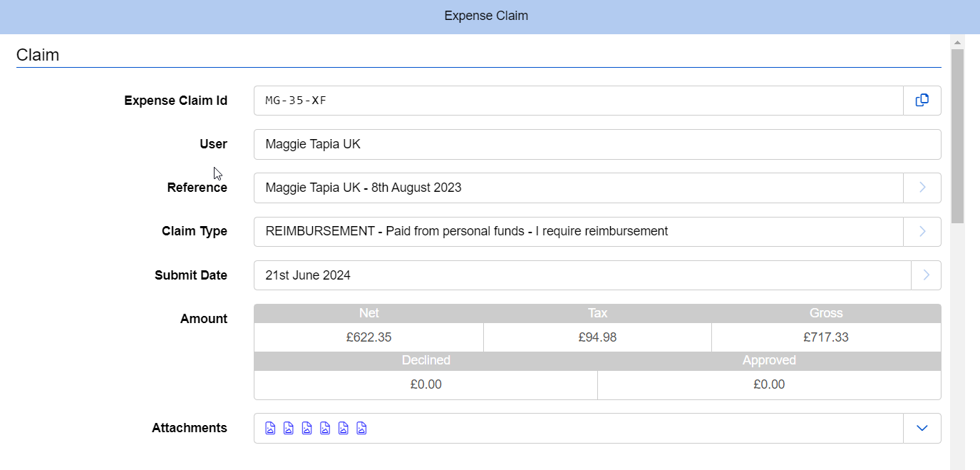
Task: Click the vertical scrollbar thumb
Action: (958, 136)
